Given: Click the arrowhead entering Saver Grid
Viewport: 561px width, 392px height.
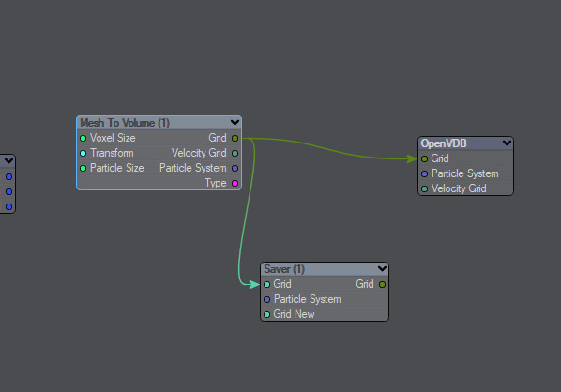Looking at the screenshot, I should pyautogui.click(x=254, y=284).
